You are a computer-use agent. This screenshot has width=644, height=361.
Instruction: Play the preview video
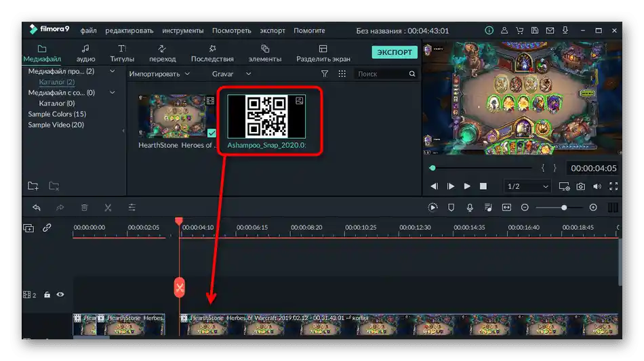tap(467, 186)
